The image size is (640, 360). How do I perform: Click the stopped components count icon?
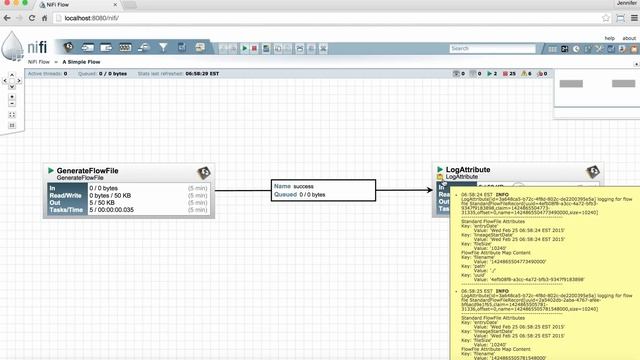click(505, 74)
